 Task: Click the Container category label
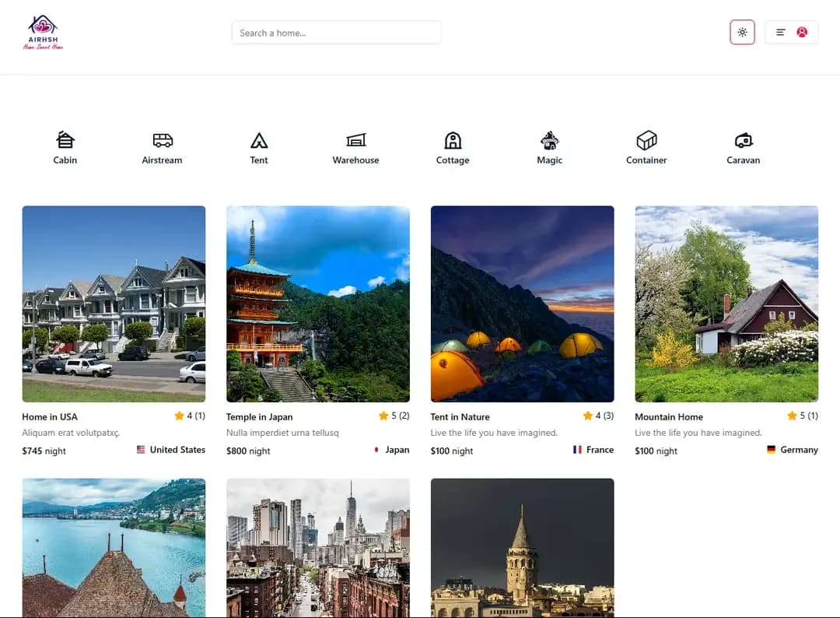point(646,160)
